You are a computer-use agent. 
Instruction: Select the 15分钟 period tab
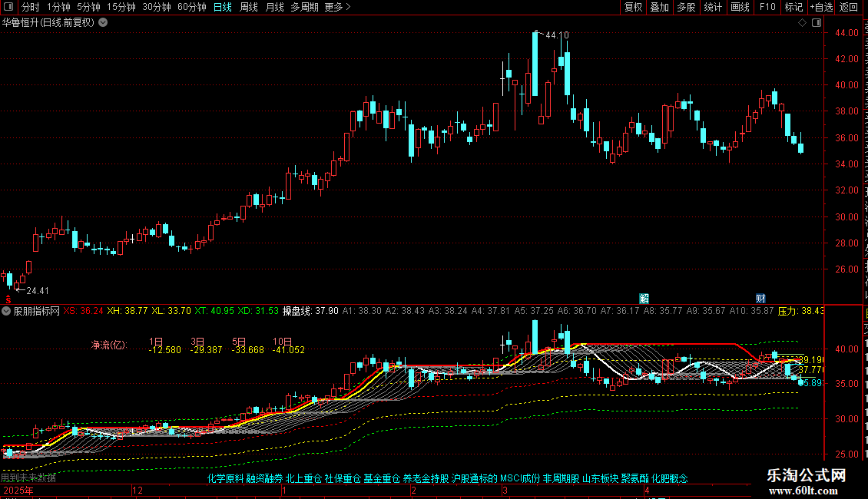click(121, 7)
